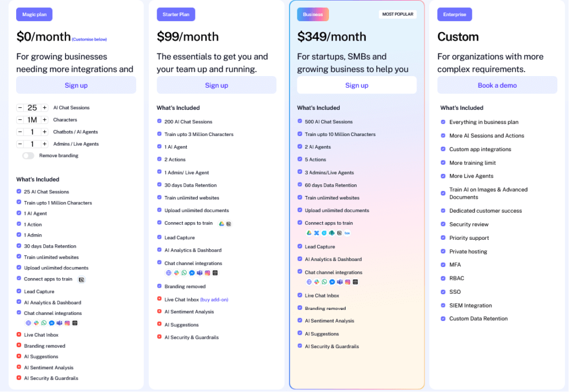Decrease Characters count using the minus button

tap(19, 119)
